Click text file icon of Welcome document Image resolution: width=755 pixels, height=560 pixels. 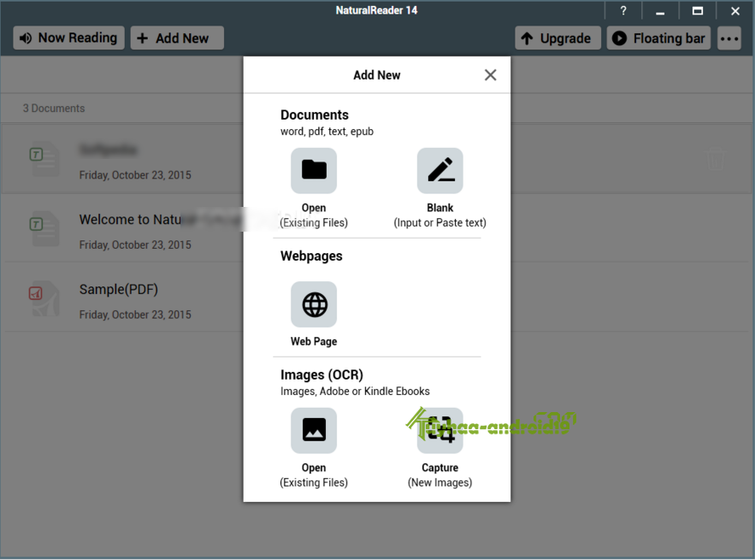[x=44, y=229]
